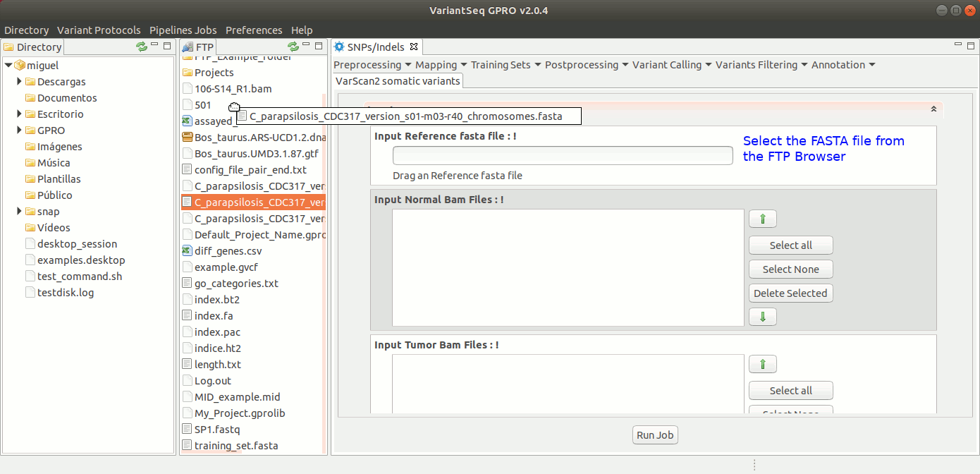Close the SNPs/Indels tab
Viewport: 980px width, 474px height.
click(414, 47)
